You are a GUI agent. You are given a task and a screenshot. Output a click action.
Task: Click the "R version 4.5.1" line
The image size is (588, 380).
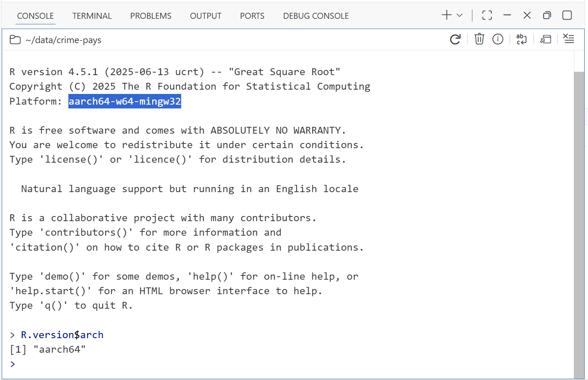(175, 72)
